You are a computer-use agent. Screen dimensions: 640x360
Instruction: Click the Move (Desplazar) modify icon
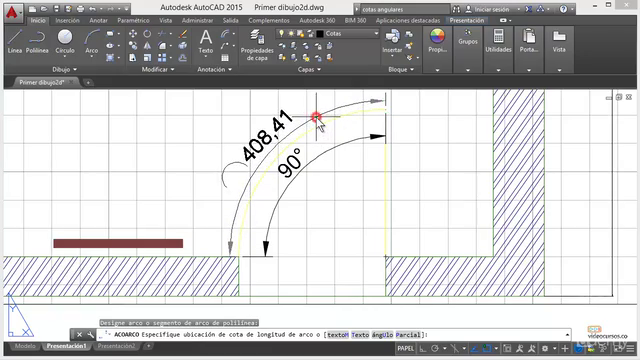133,34
